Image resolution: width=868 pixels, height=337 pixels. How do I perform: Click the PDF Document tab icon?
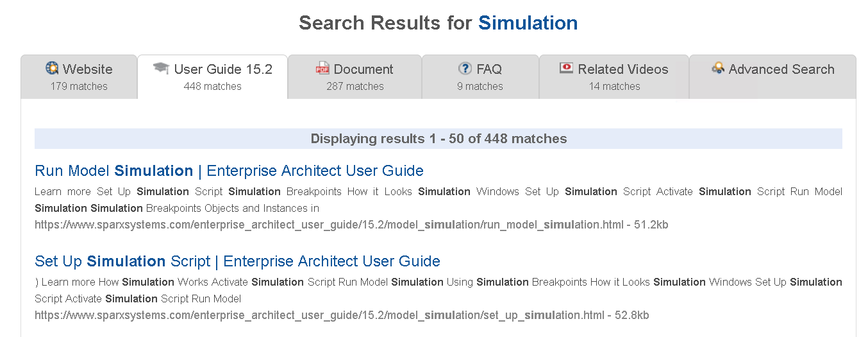click(x=322, y=68)
